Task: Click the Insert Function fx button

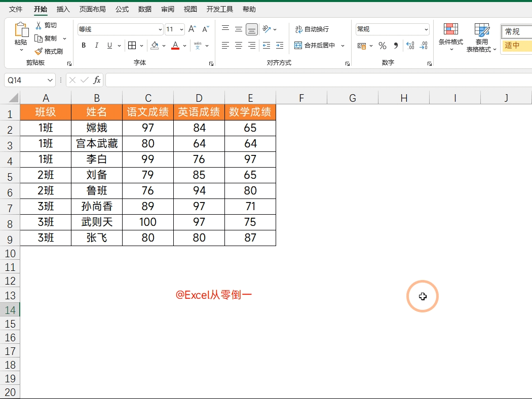Action: pos(97,80)
